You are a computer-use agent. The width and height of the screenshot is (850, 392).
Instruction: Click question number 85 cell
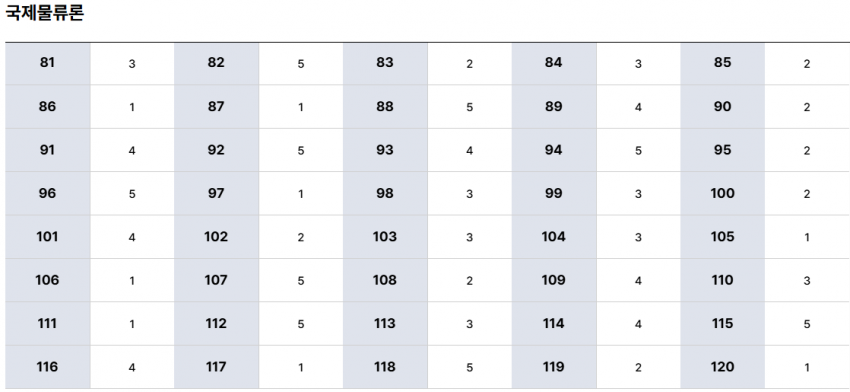(x=723, y=63)
